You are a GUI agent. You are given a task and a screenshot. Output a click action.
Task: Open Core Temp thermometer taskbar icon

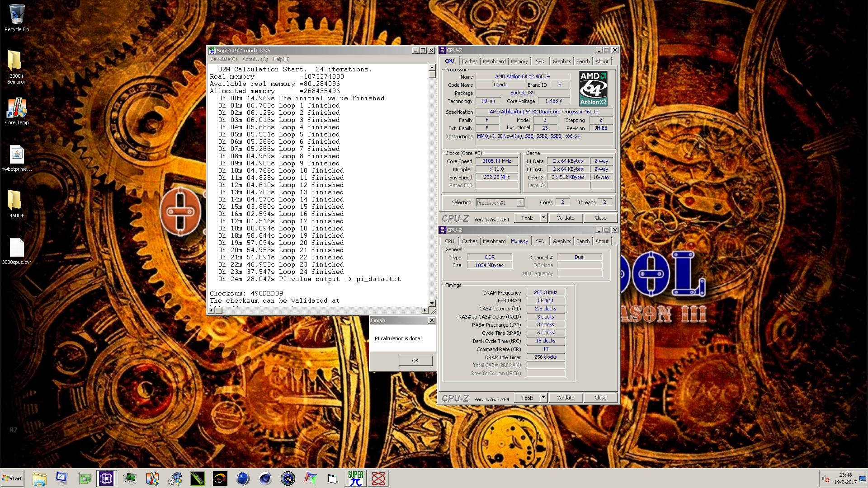tap(152, 479)
